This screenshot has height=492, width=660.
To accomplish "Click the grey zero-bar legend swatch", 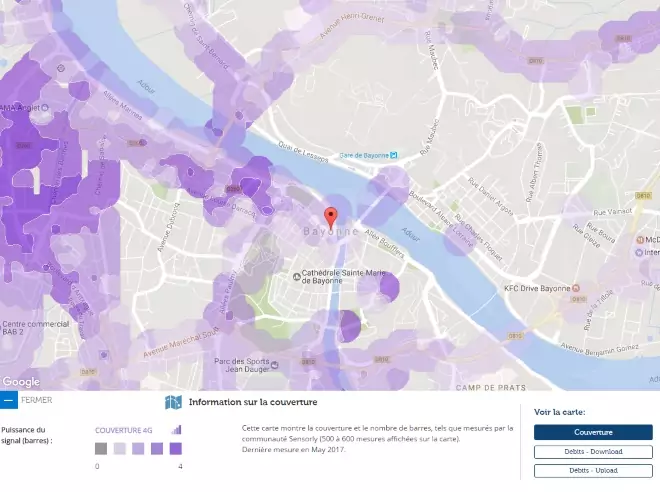I will point(101,450).
